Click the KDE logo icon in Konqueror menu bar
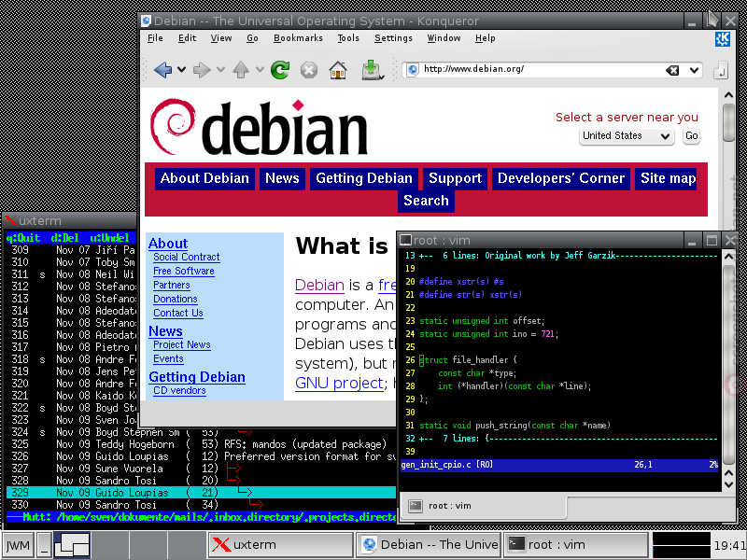This screenshot has width=747, height=560. 722,38
